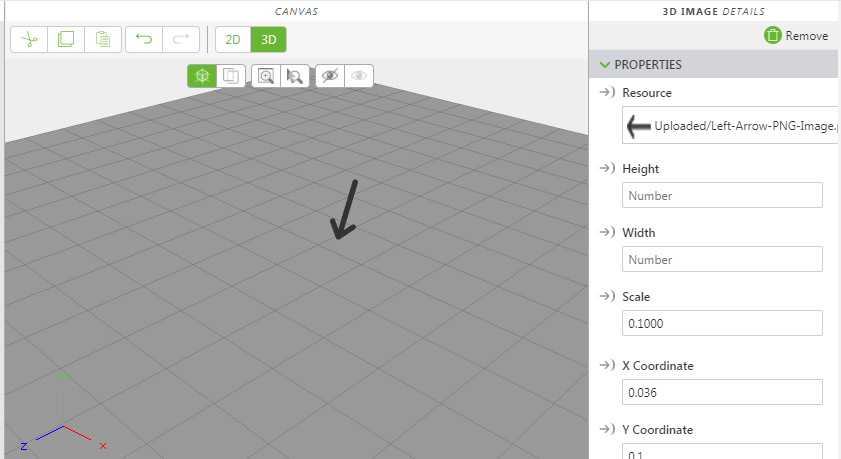Switch canvas to 3D mode
The height and width of the screenshot is (459, 841).
click(269, 40)
